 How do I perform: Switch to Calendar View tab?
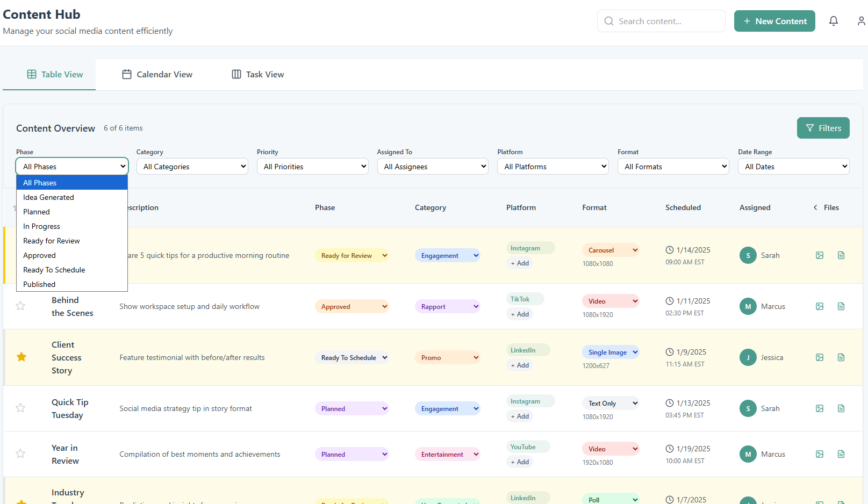[157, 75]
